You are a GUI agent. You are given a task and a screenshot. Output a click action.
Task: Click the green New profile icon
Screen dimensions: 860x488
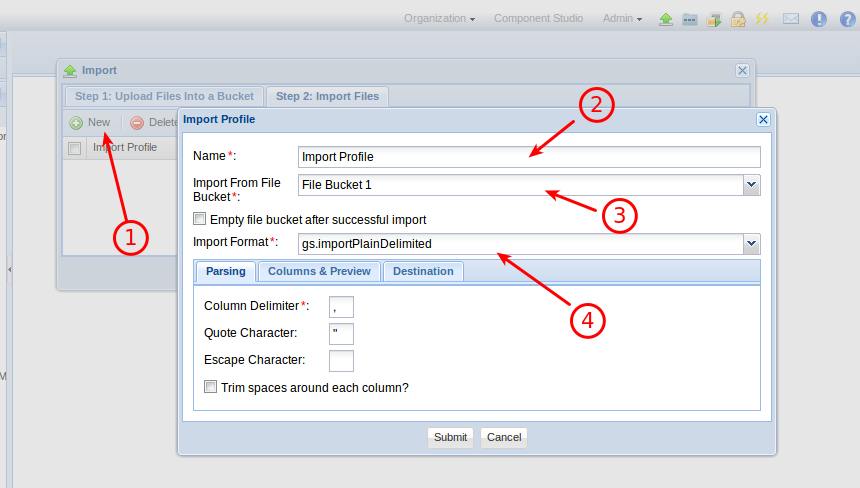point(76,123)
